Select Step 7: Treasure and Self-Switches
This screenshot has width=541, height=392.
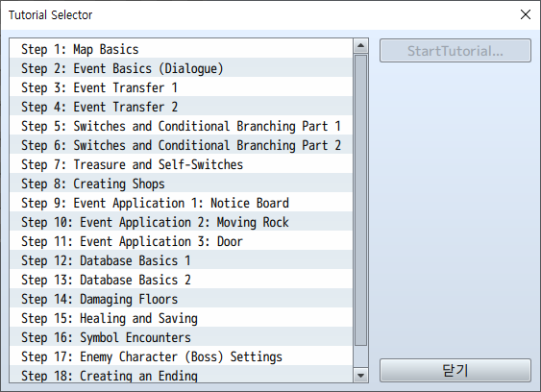coord(182,164)
